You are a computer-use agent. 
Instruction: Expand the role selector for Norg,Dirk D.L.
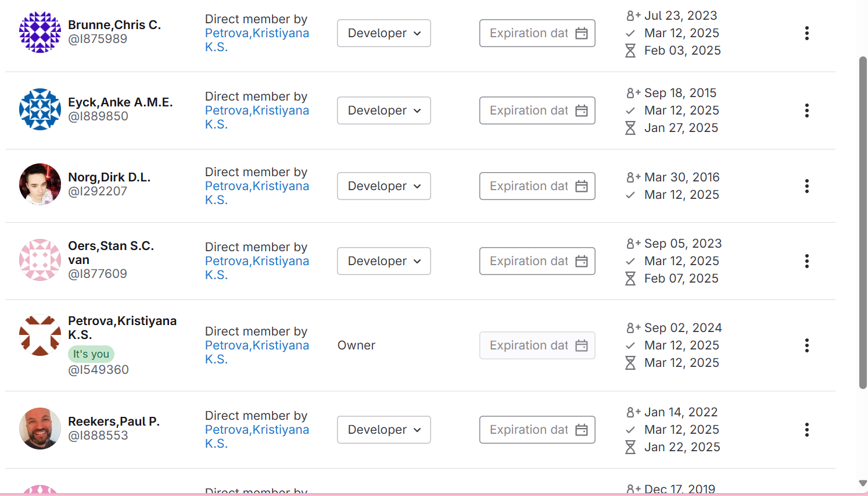[x=383, y=186]
